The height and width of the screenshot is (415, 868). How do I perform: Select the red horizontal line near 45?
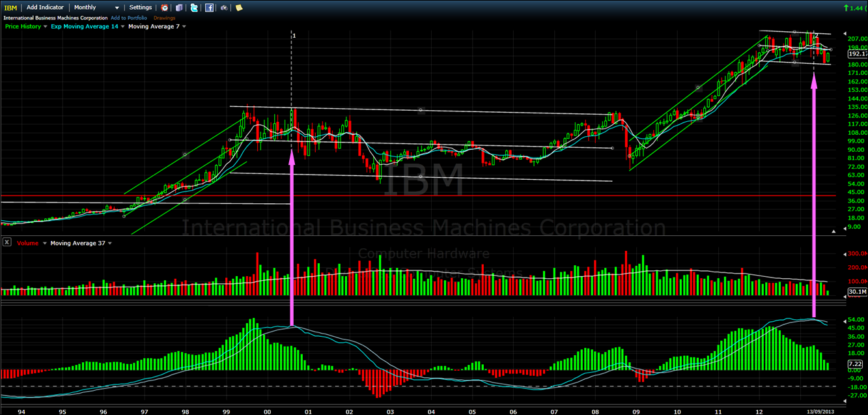click(417, 195)
